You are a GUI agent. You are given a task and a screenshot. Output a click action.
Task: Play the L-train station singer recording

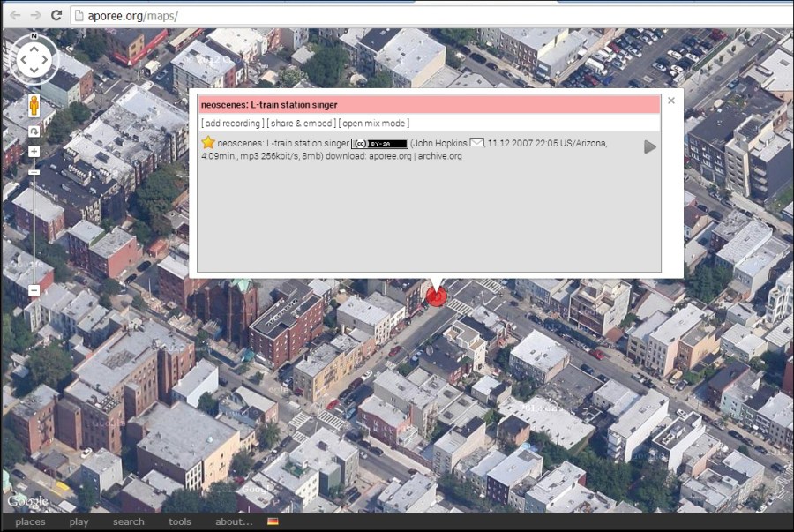[x=650, y=146]
